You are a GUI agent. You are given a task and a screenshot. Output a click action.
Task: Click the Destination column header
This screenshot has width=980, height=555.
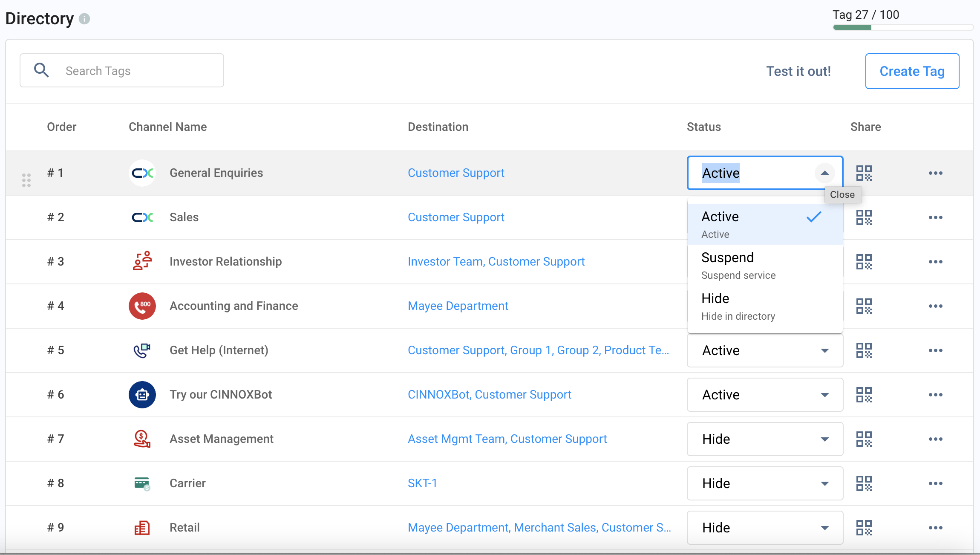click(x=438, y=127)
